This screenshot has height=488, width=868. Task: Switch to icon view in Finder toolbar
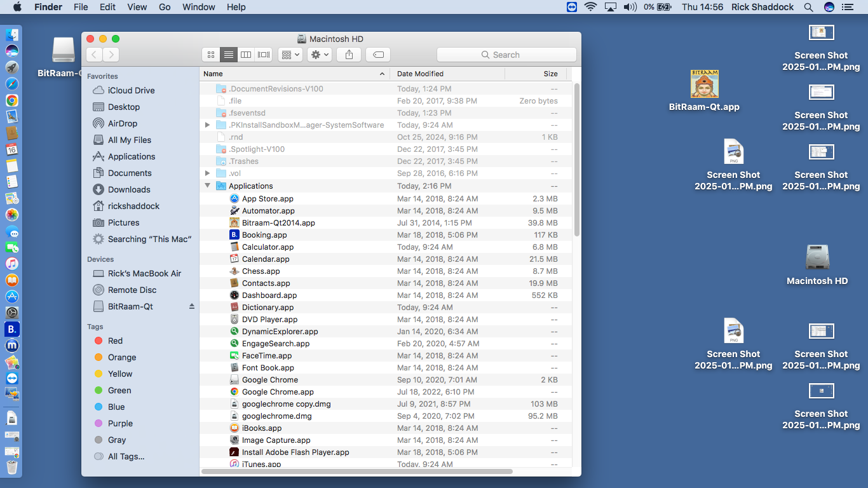click(211, 55)
